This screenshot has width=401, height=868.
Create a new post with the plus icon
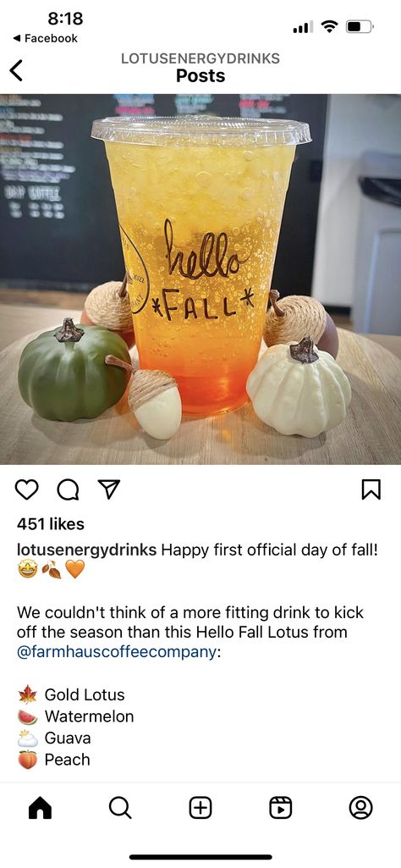click(200, 808)
